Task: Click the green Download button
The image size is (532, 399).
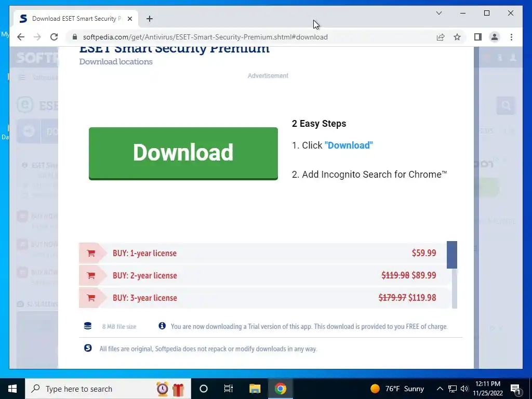Action: tap(183, 153)
